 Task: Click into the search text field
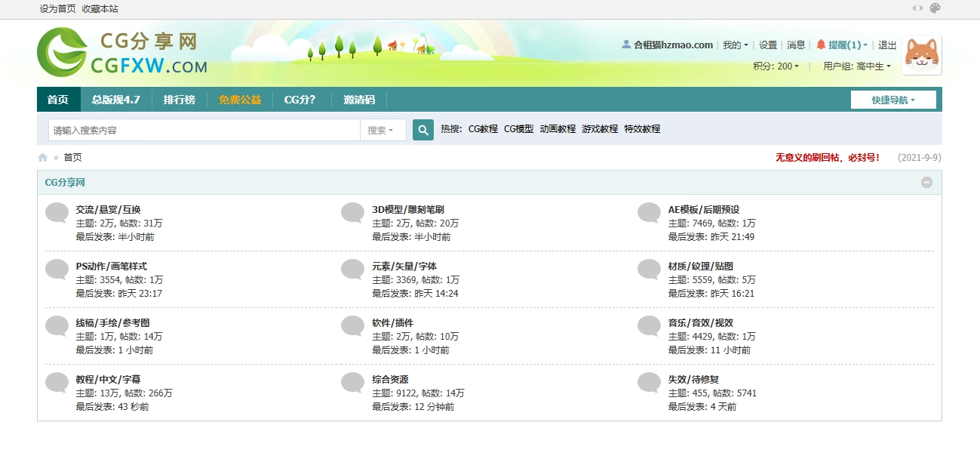(204, 130)
